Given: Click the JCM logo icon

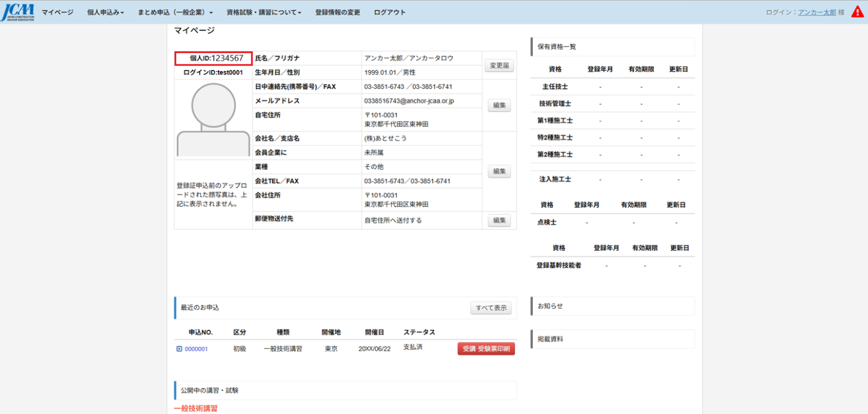Looking at the screenshot, I should 17,12.
